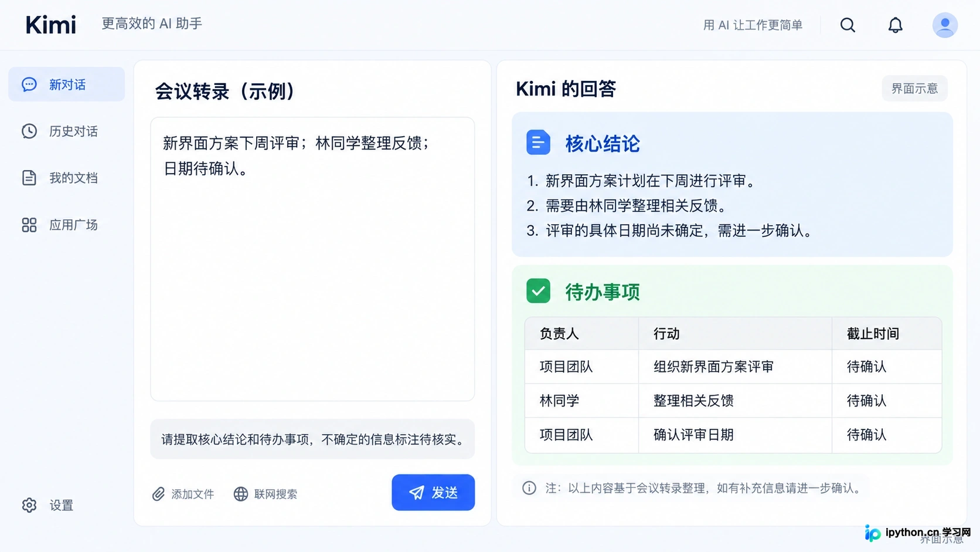Screen dimensions: 980x552
Task: Click the 核心结论 heading
Action: click(x=603, y=144)
